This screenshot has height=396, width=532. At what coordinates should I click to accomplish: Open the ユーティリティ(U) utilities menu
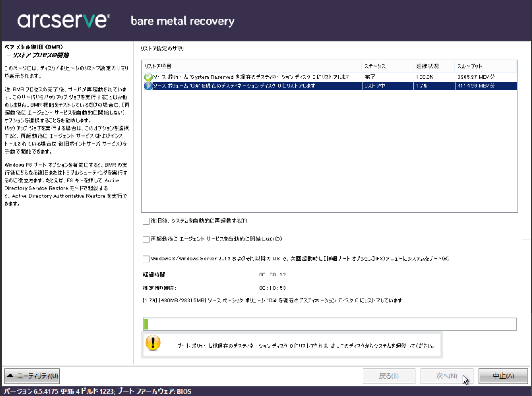tap(32, 376)
